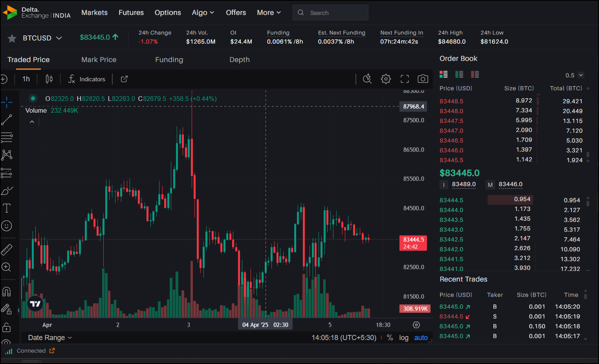Image resolution: width=599 pixels, height=364 pixels.
Task: Switch to the Mark Price tab
Action: pyautogui.click(x=99, y=60)
